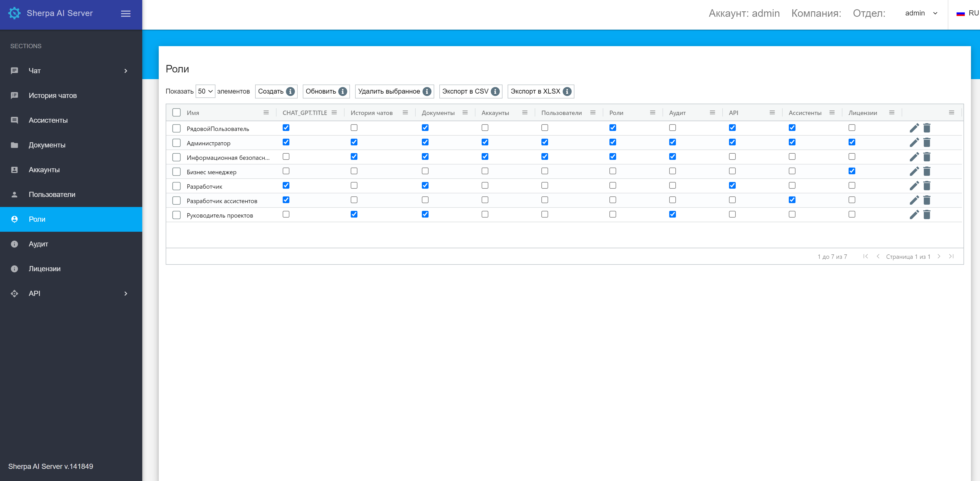
Task: Click the edit icon for Руководитель проектов role
Action: coord(914,215)
